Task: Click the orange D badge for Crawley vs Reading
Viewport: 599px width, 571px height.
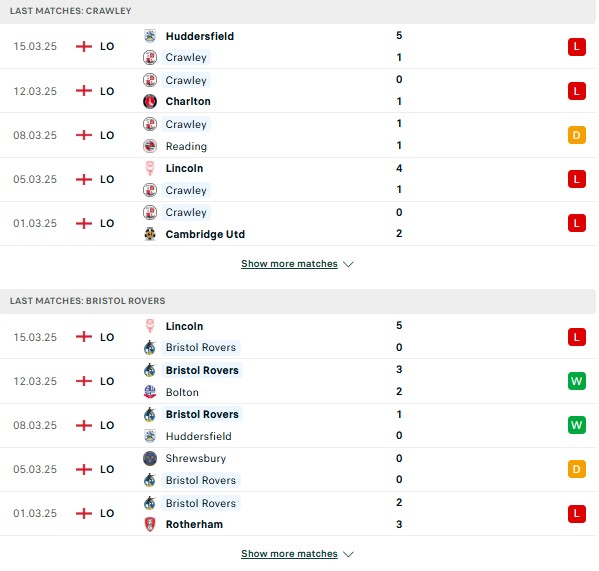Action: (x=576, y=135)
